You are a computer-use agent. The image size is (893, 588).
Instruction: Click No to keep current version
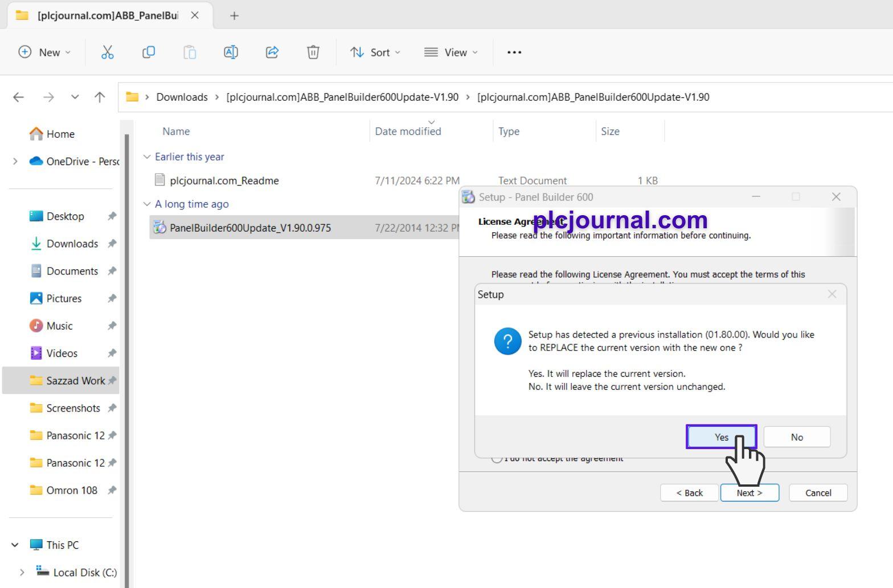pos(797,437)
